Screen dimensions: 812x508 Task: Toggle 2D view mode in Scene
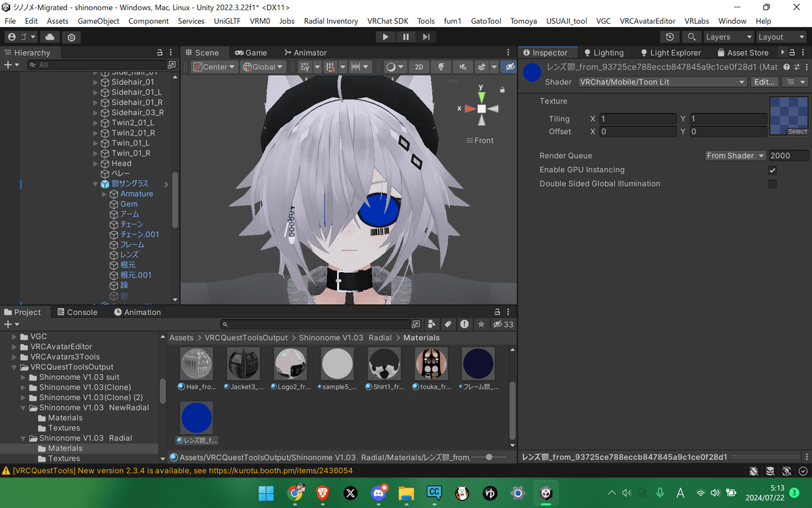419,66
